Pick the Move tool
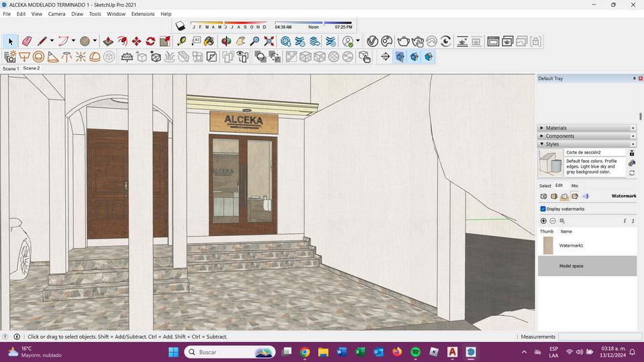The width and height of the screenshot is (644, 362). click(136, 42)
